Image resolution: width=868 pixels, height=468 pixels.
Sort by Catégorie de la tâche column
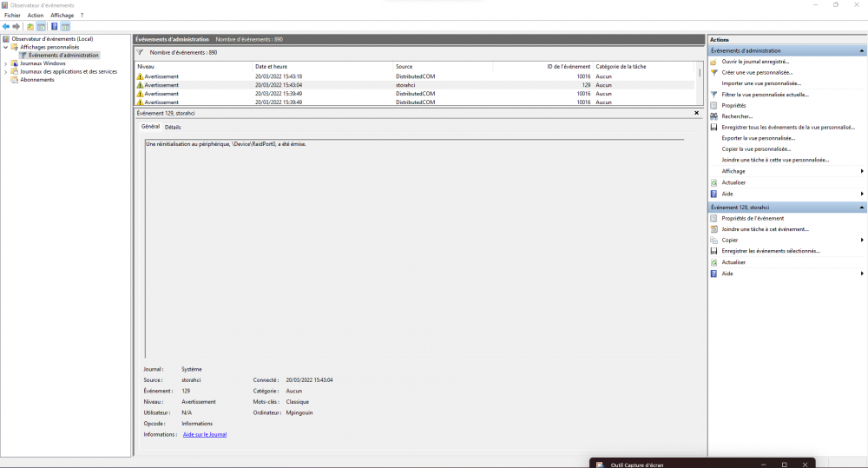click(x=643, y=67)
